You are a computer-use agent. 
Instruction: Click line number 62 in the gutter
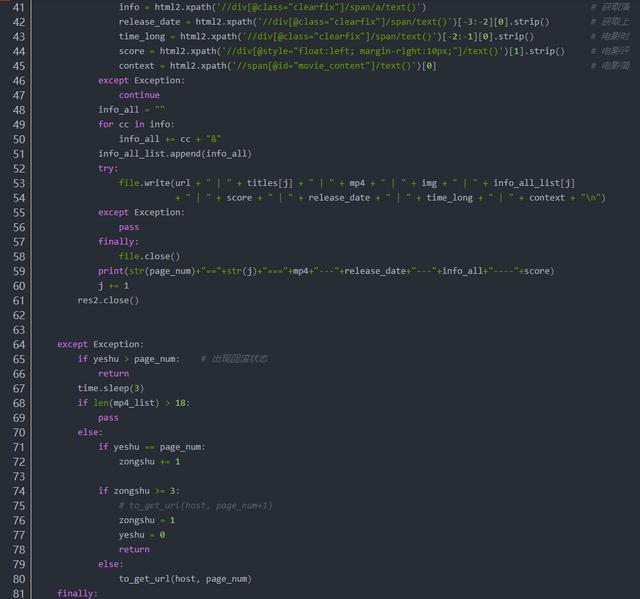[19, 315]
